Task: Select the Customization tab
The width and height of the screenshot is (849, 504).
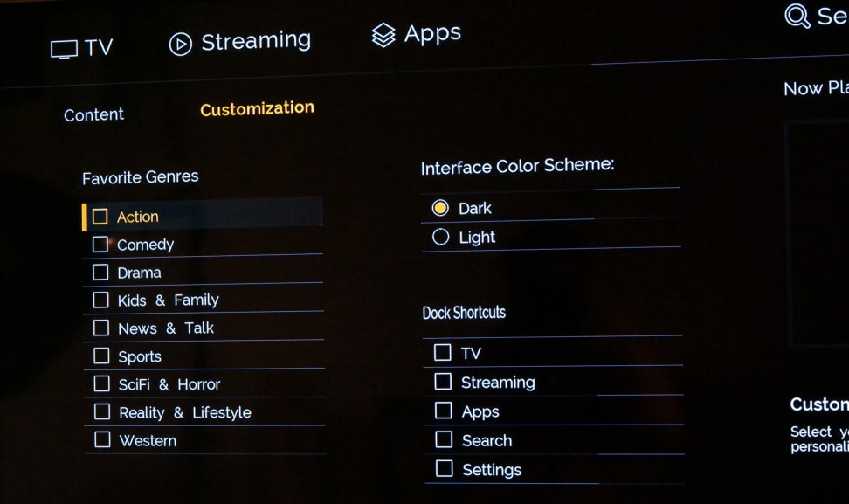Action: click(257, 108)
